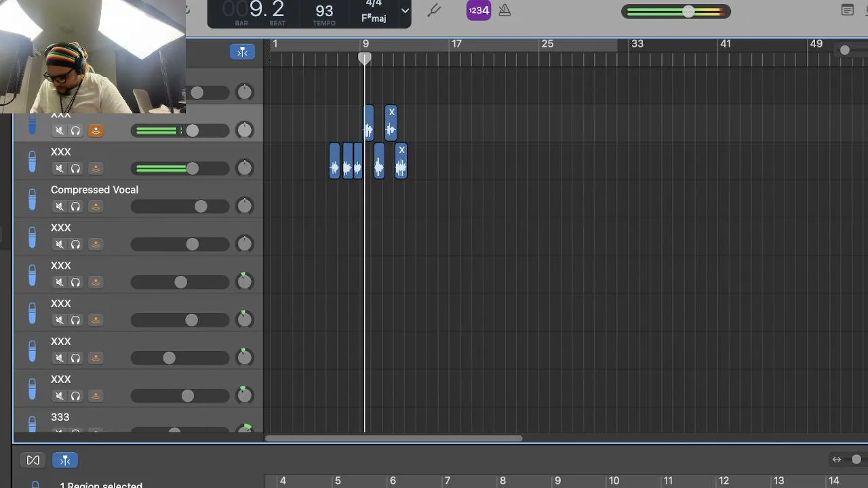
Task: Click bar 25 on the tracks ruler
Action: click(x=547, y=44)
